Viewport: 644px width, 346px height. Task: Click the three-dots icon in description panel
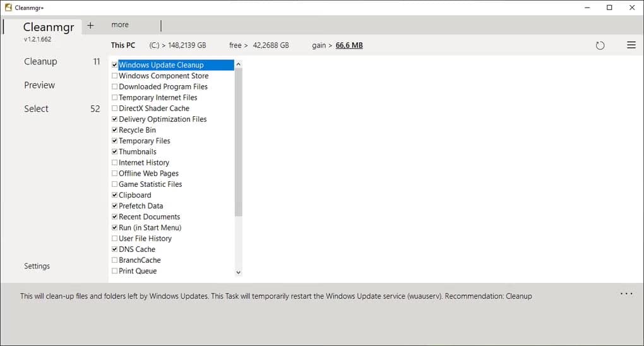pyautogui.click(x=626, y=294)
